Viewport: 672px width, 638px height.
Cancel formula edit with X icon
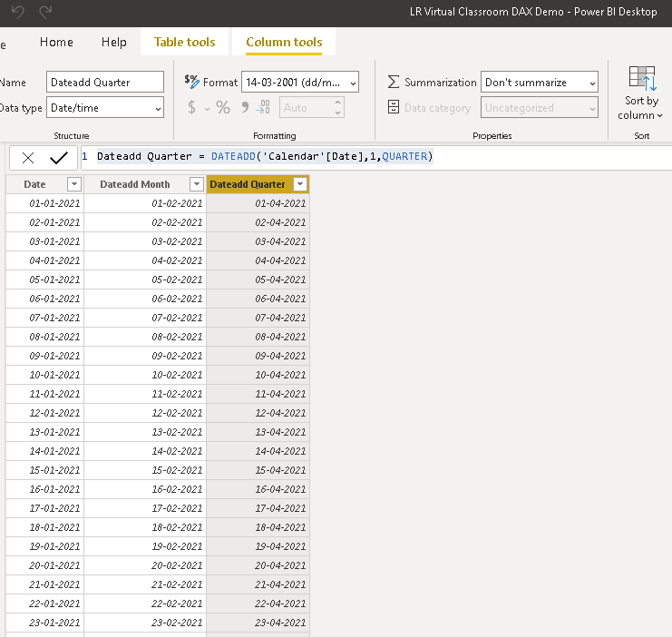pos(28,158)
